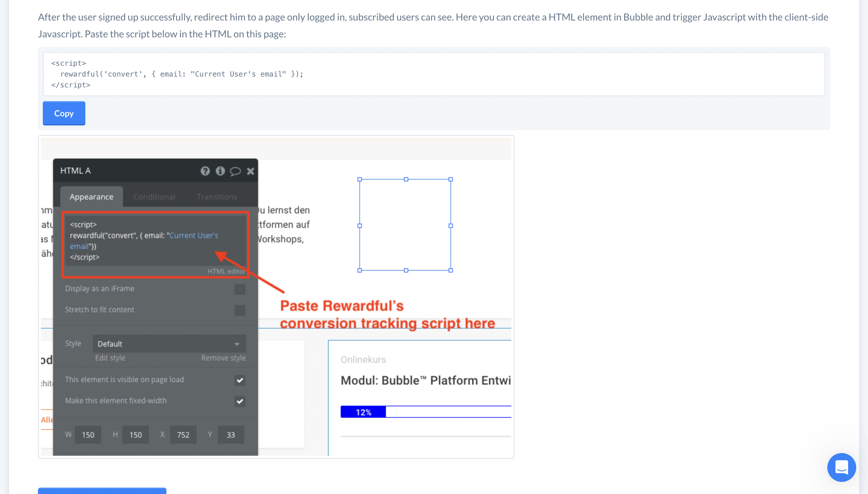
Task: Open the Style Default dropdown
Action: (169, 344)
